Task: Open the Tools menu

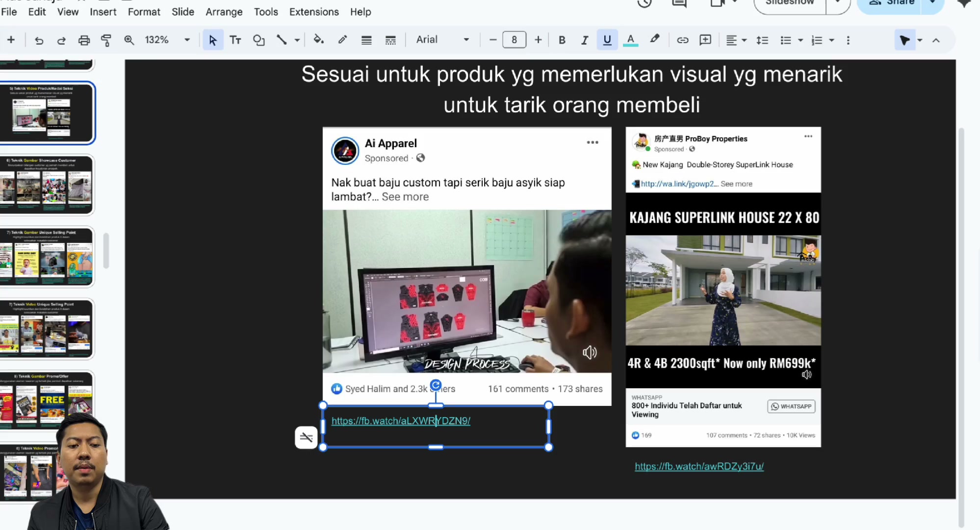Action: 266,12
